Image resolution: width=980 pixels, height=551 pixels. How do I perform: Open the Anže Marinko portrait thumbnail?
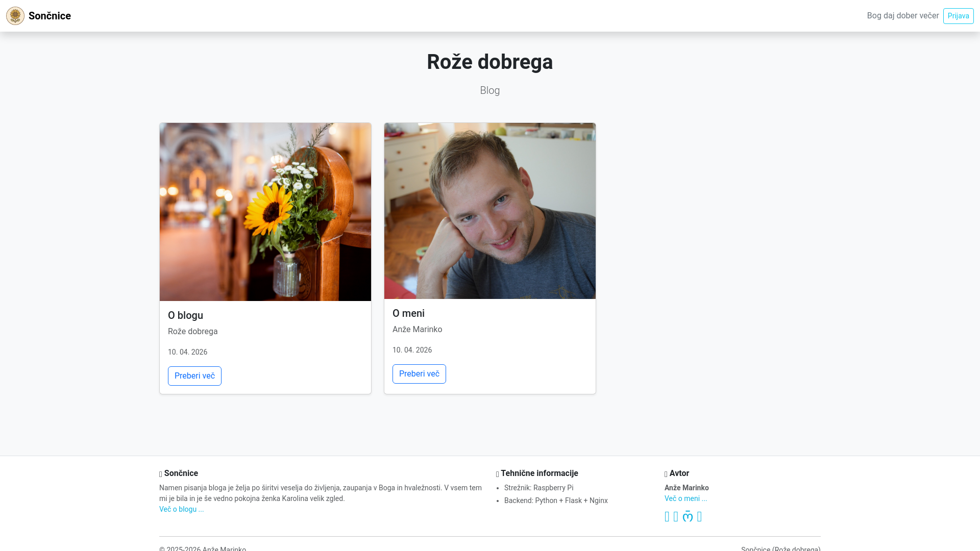(490, 211)
